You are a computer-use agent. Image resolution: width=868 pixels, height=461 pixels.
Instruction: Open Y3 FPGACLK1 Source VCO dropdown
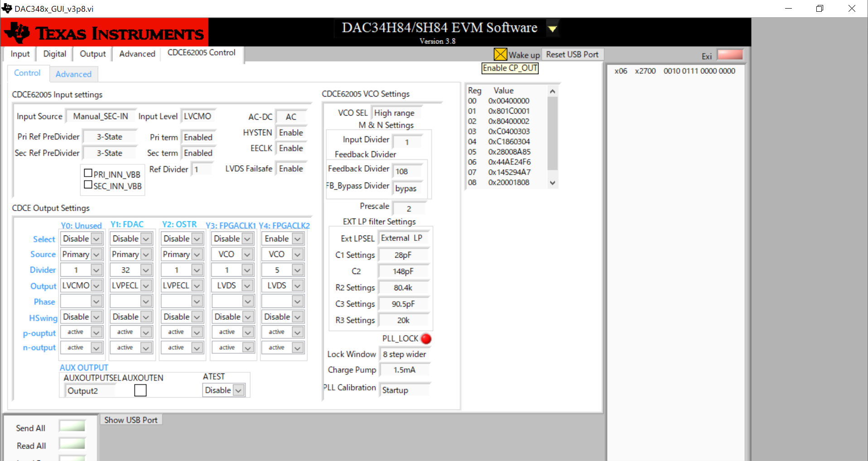tap(232, 255)
